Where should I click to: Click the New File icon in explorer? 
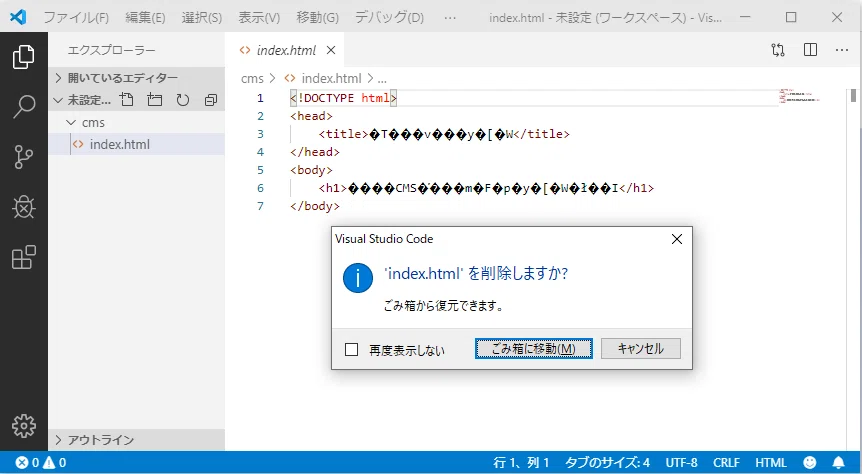click(127, 100)
